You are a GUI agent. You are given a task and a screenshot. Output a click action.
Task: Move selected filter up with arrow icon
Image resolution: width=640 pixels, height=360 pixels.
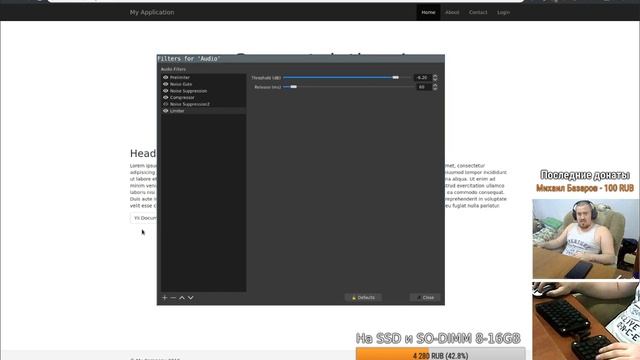[x=182, y=298]
